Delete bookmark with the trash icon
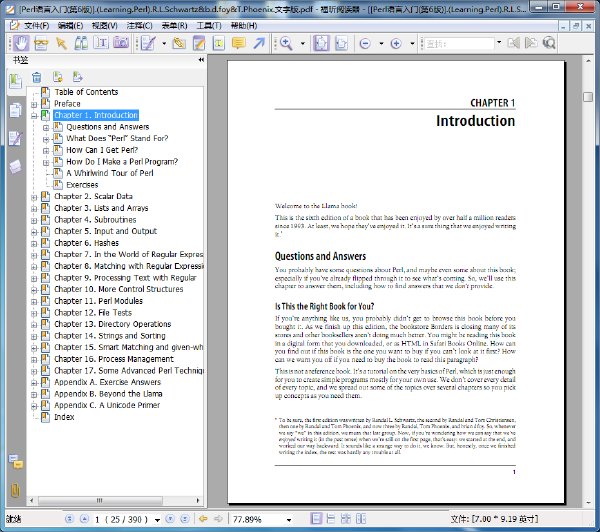 pos(37,77)
